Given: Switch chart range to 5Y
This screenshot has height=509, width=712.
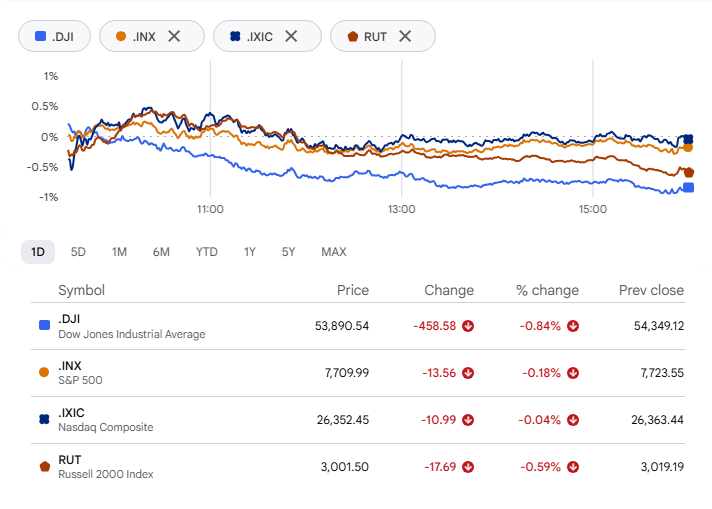Looking at the screenshot, I should tap(288, 252).
